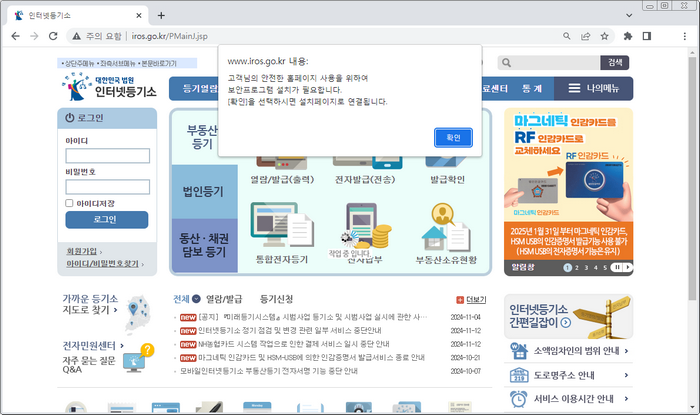The height and width of the screenshot is (415, 700).
Task: Open 아이디/비밀번호찾기 link
Action: (x=103, y=264)
